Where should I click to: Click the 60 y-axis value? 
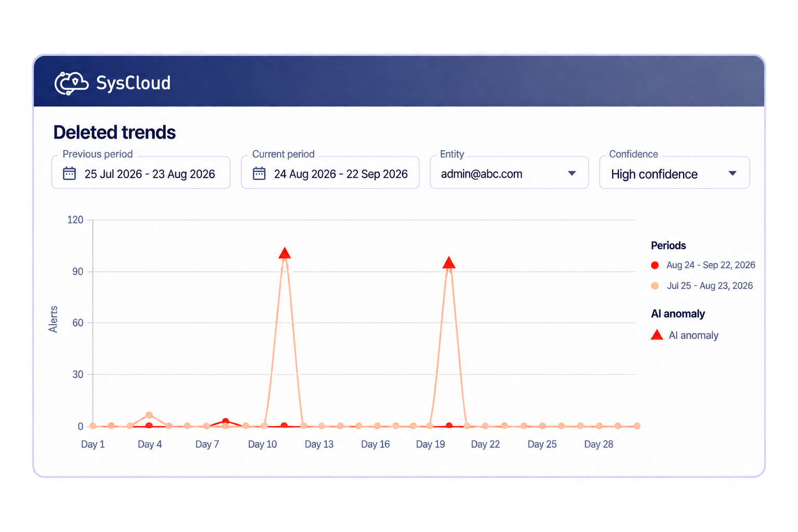click(78, 323)
